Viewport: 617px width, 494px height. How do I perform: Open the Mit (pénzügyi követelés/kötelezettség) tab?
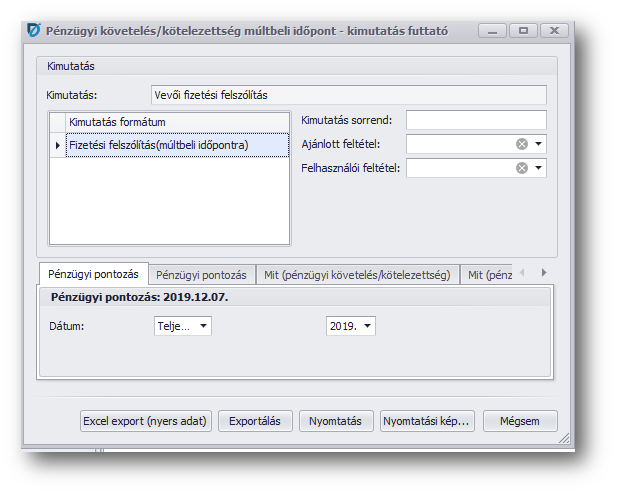coord(357,274)
